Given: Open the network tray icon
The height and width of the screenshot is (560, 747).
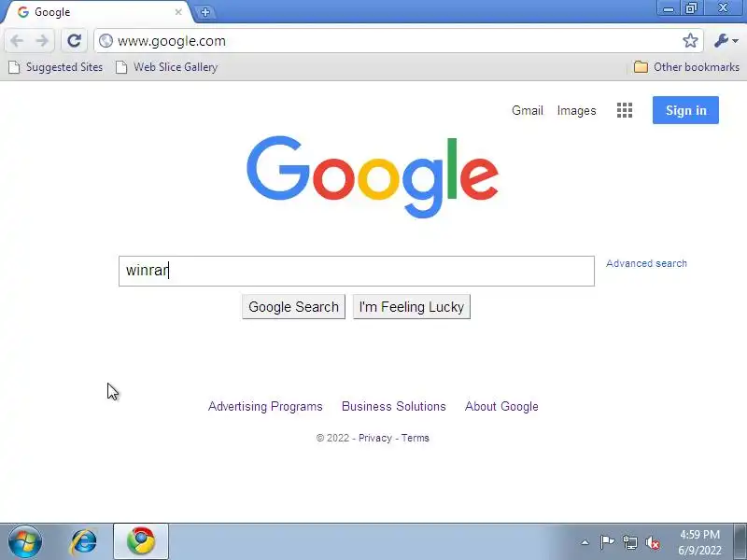Looking at the screenshot, I should tap(629, 542).
